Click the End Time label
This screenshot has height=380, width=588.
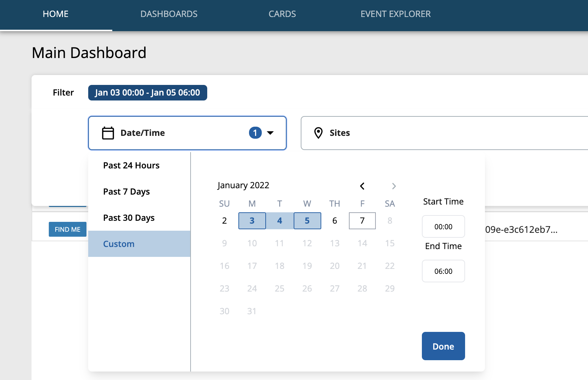[x=443, y=246]
